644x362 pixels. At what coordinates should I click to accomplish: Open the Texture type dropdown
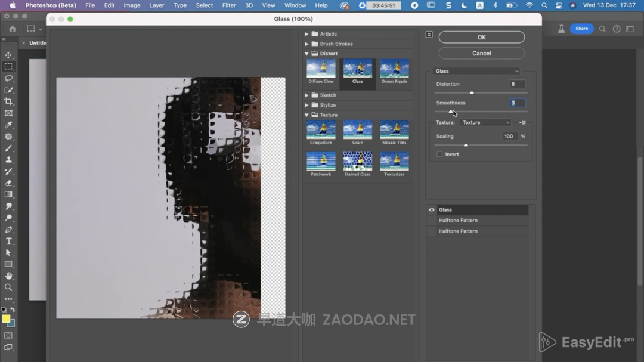point(485,123)
